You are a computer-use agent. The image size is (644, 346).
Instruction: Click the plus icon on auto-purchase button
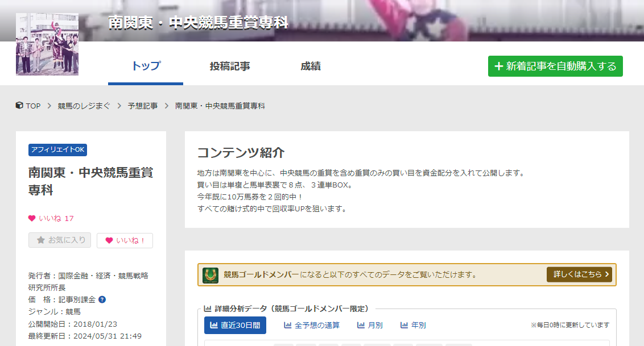click(498, 66)
